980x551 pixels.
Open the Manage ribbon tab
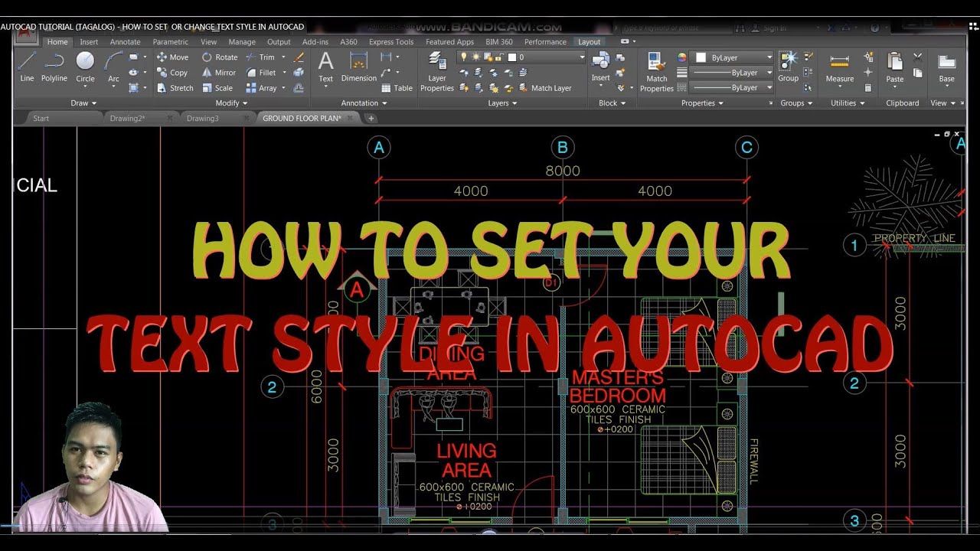[242, 42]
